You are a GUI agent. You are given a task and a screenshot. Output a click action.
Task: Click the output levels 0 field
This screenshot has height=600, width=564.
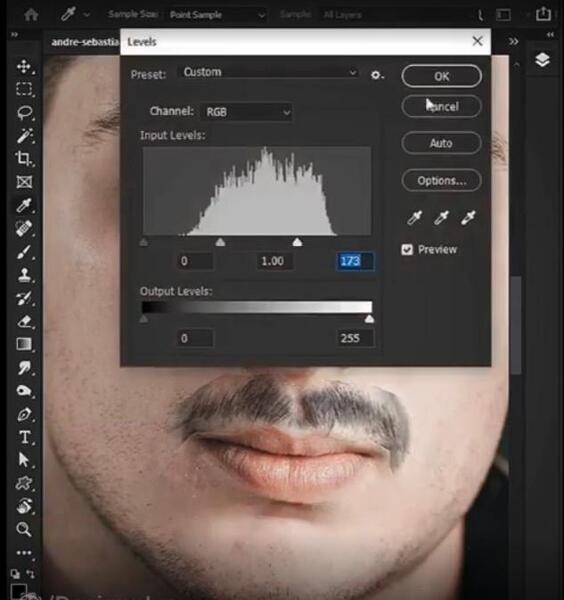coord(195,338)
